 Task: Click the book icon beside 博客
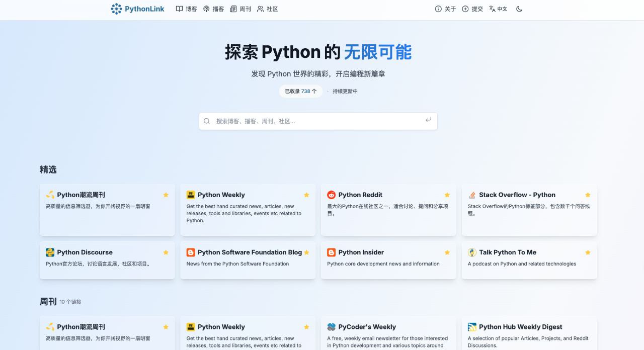click(x=179, y=9)
